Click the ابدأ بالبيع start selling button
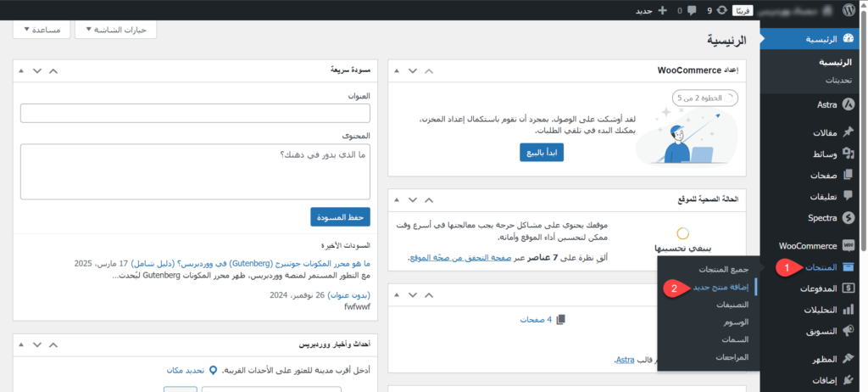 pos(542,153)
